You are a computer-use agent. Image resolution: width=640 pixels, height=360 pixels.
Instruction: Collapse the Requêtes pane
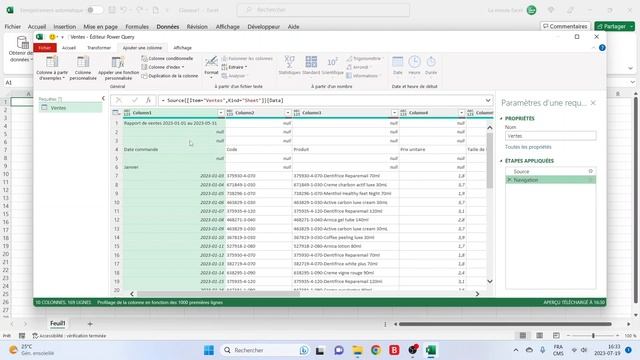point(103,98)
